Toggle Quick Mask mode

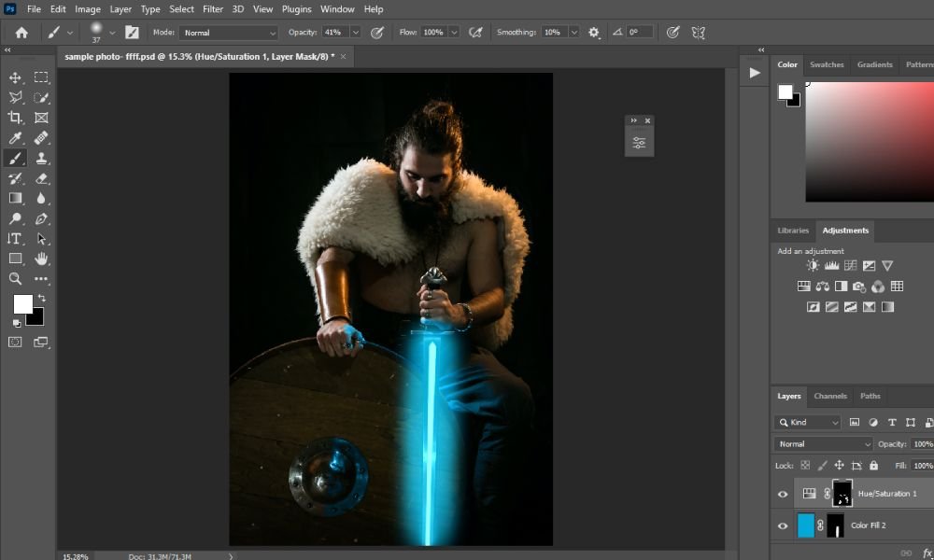coord(15,343)
